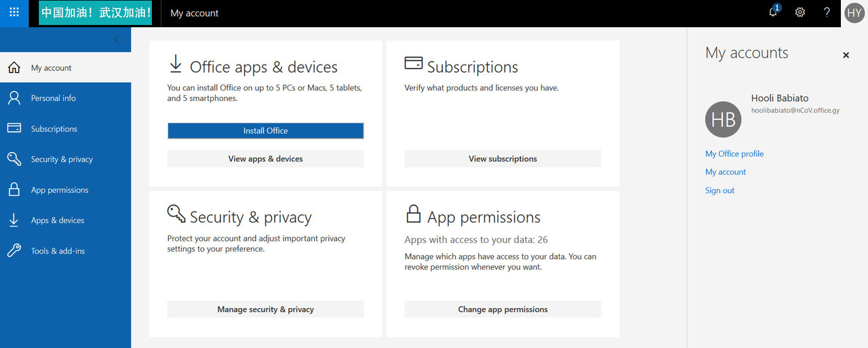This screenshot has height=348, width=868.
Task: Click the My accounts panel heading
Action: (x=747, y=53)
